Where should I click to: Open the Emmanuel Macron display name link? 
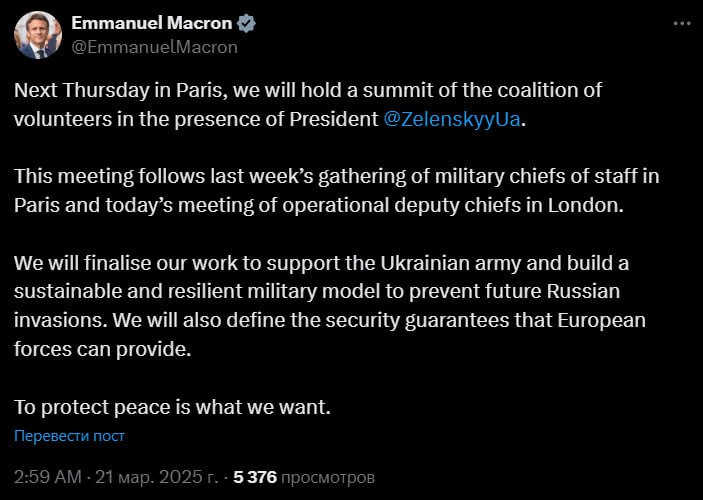tap(152, 23)
